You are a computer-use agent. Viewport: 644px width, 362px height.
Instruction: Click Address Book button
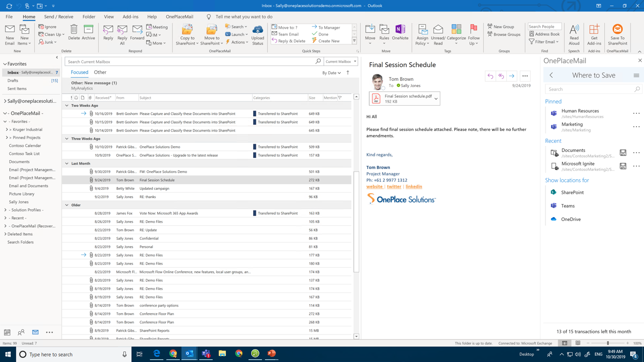(x=544, y=34)
